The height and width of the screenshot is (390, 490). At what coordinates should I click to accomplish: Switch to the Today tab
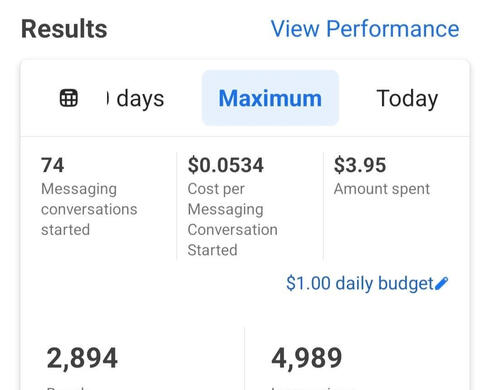(407, 99)
